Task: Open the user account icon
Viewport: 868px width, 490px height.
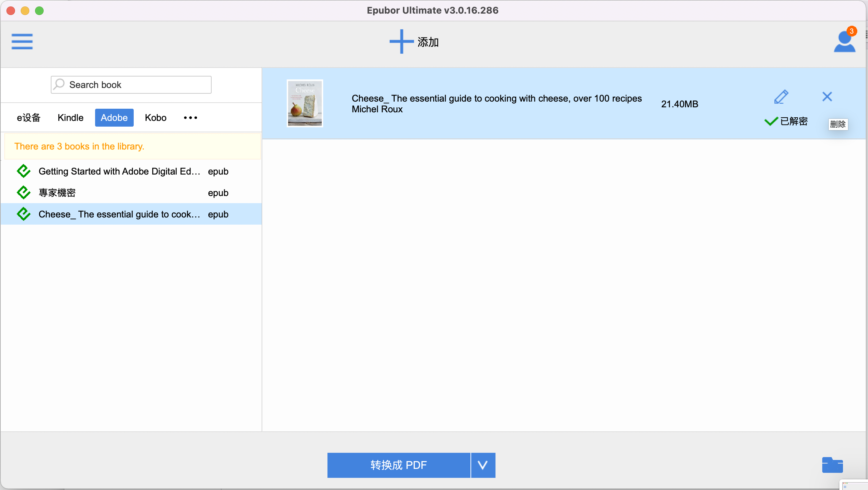Action: click(x=844, y=42)
